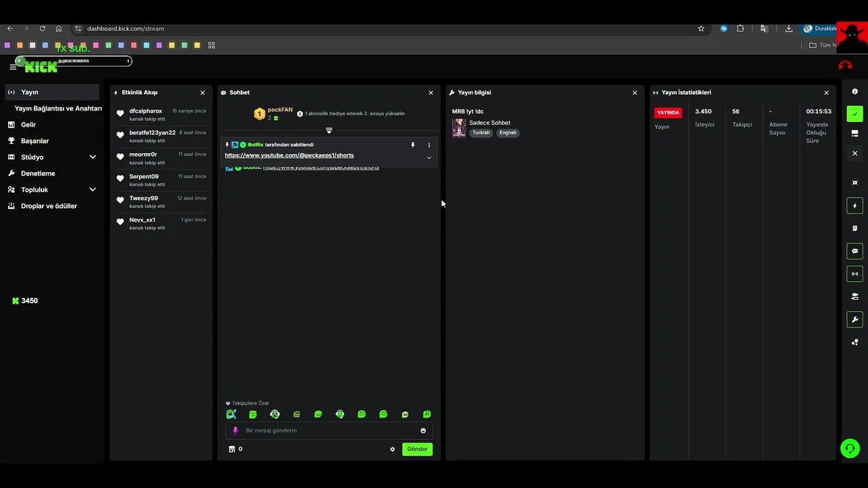
Task: Click the camera/video sidebar icon
Action: (x=854, y=297)
